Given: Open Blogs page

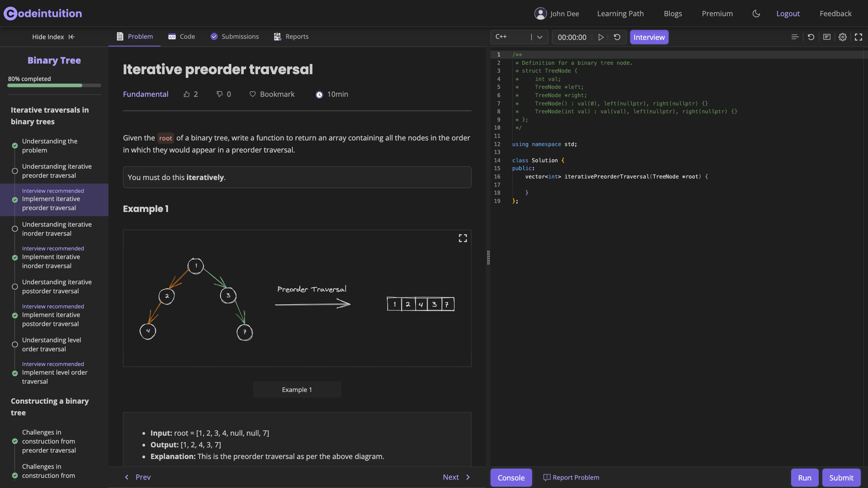Looking at the screenshot, I should point(672,14).
